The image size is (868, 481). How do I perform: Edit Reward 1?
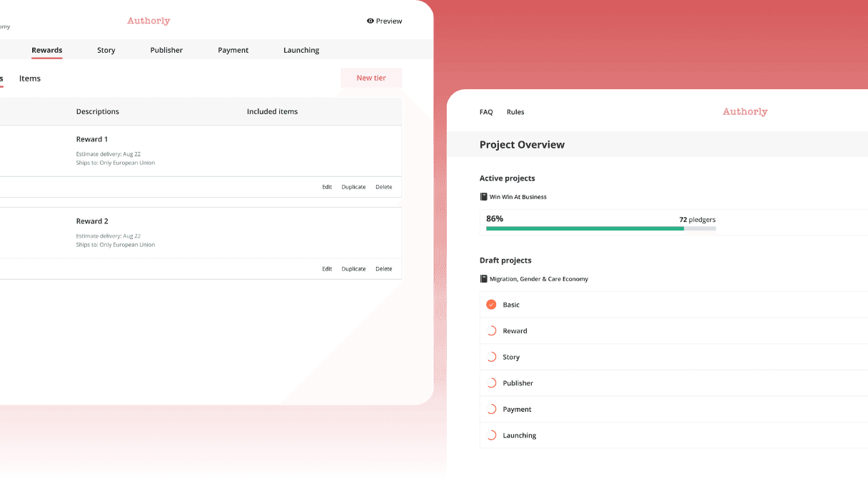tap(327, 187)
